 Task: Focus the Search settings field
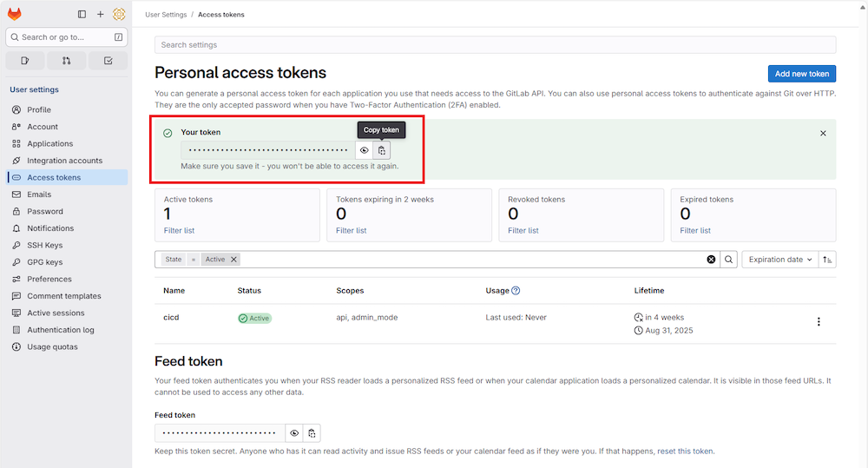coord(495,45)
